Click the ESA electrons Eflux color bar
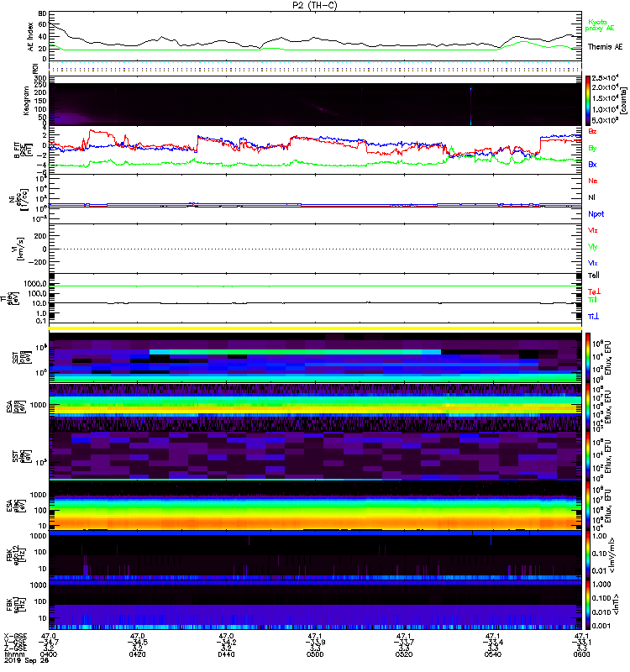This screenshot has width=630, height=672. (x=587, y=507)
